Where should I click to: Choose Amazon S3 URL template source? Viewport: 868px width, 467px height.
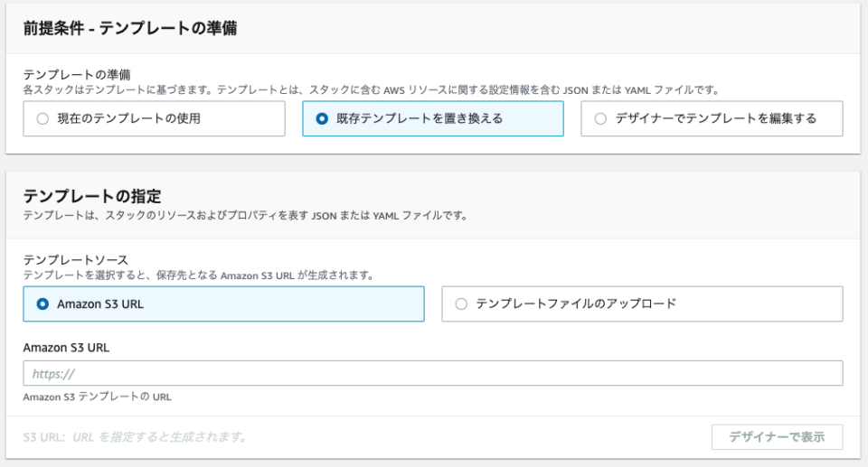(223, 304)
